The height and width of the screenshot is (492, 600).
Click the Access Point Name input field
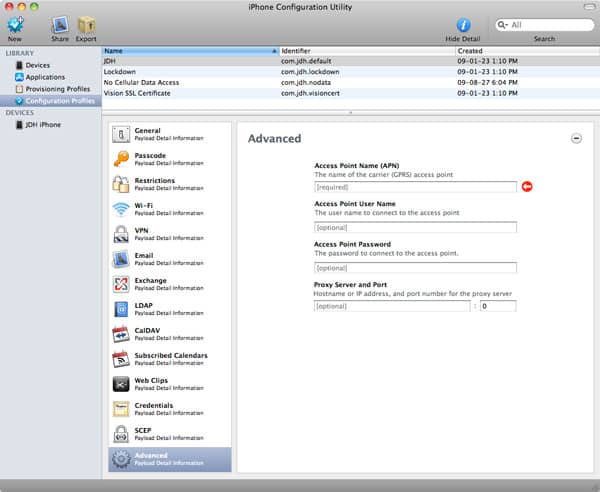415,187
